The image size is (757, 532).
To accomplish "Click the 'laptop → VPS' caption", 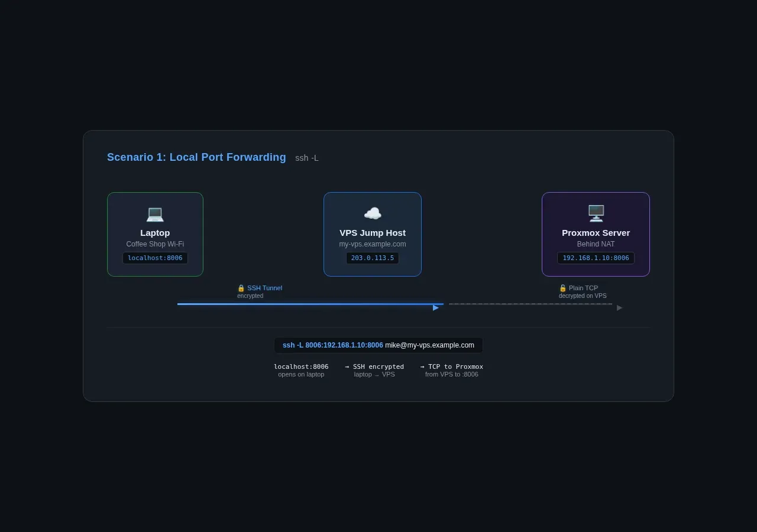I will [374, 374].
